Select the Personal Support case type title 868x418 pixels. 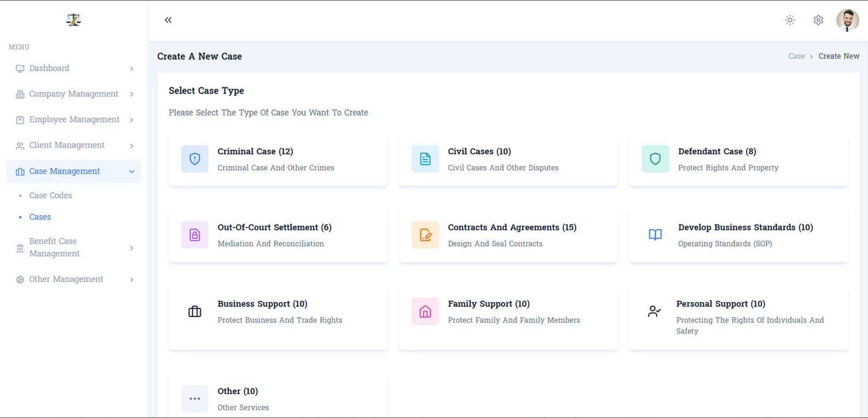(720, 304)
